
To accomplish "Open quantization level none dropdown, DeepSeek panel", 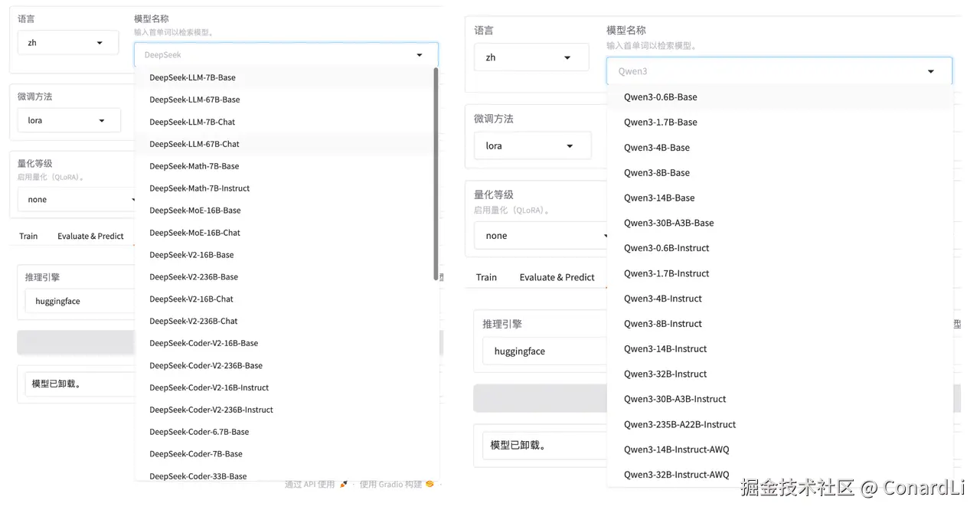I will [x=77, y=199].
